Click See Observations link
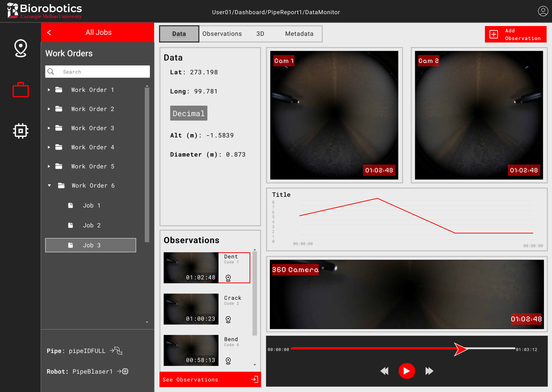 pos(210,379)
